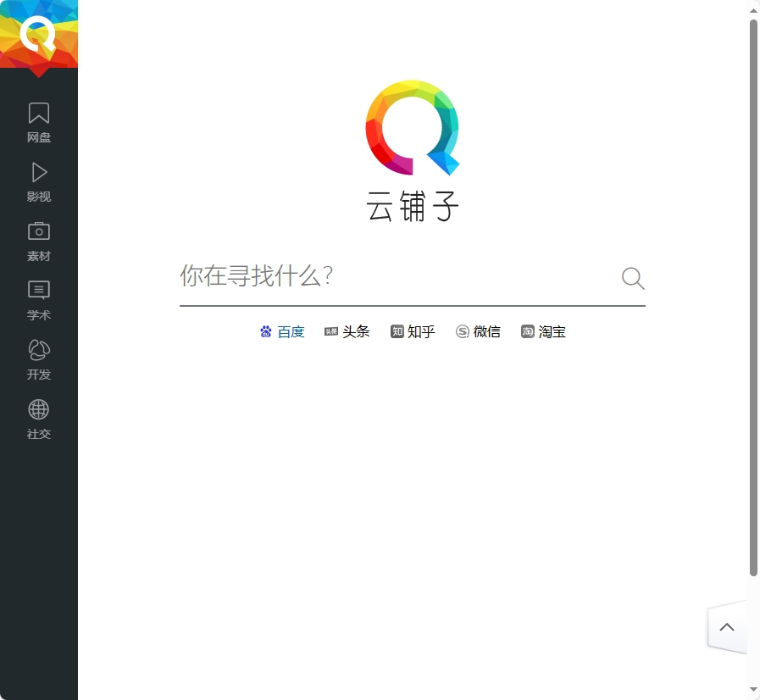Select 百度 as the search engine

click(x=282, y=332)
